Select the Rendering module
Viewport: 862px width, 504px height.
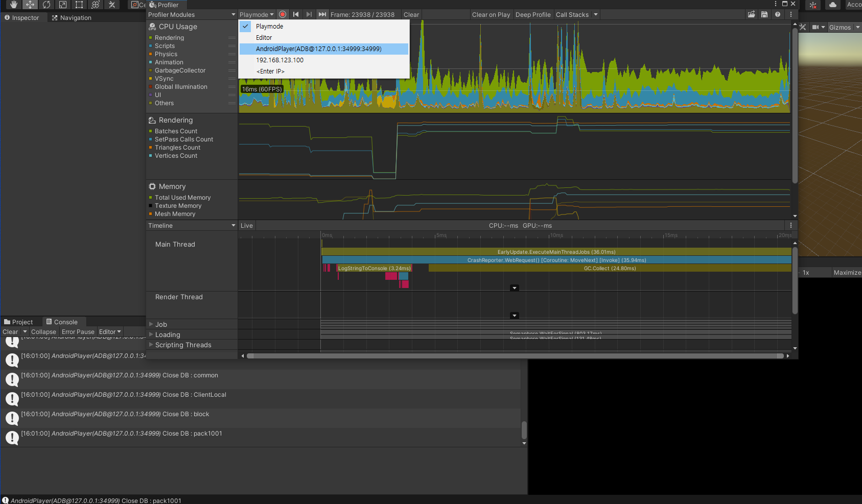click(175, 120)
